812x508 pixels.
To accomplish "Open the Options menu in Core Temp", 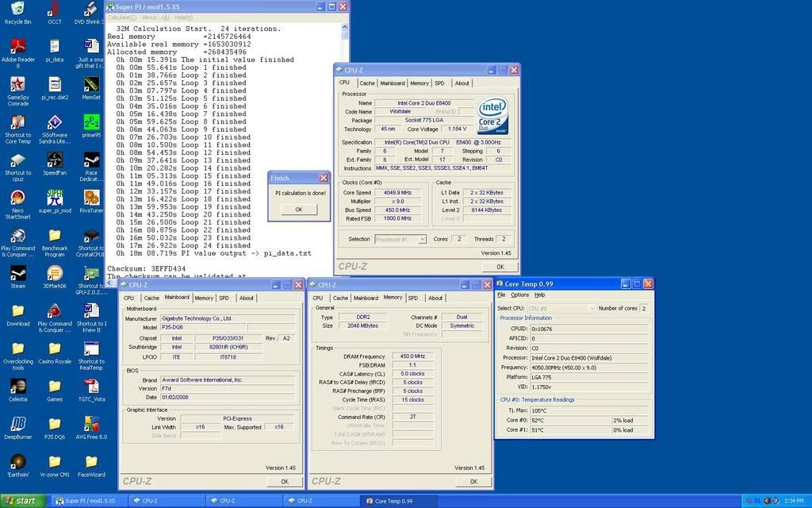I will (x=520, y=295).
